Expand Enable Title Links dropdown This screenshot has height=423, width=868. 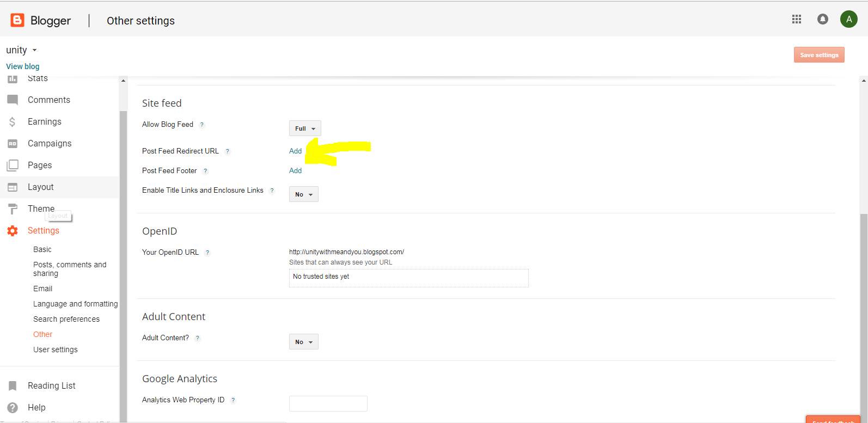pyautogui.click(x=303, y=194)
